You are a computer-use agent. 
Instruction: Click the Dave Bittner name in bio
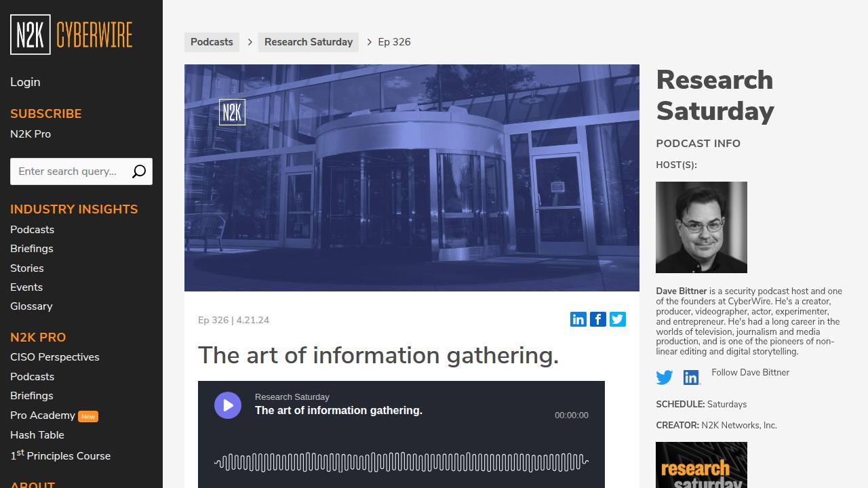(682, 291)
